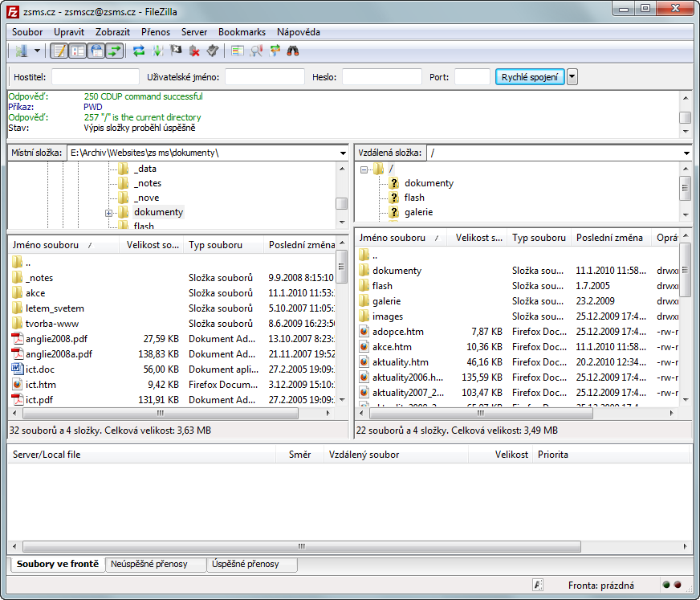Viewport: 700px width, 600px height.
Task: Expand the dokumenty folder in local tree
Action: tap(108, 213)
